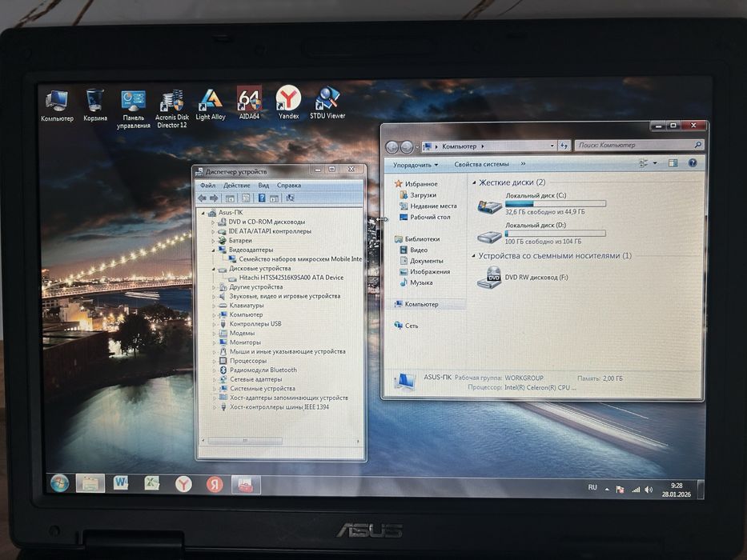The height and width of the screenshot is (560, 747).
Task: Click the change view icon in Explorer
Action: coord(643,163)
